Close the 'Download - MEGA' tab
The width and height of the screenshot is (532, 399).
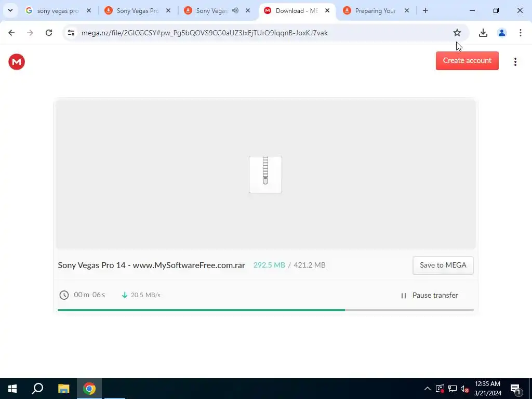[x=327, y=10]
